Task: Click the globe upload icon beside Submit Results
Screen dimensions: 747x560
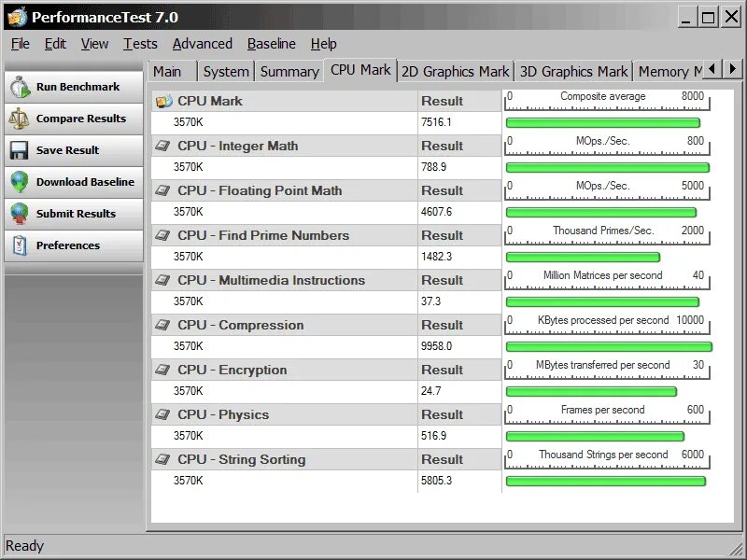Action: point(19,214)
